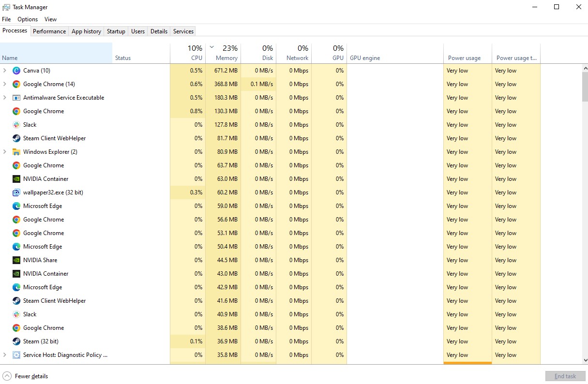Click the Steam Client WebHelper icon
The height and width of the screenshot is (384, 588).
(x=16, y=138)
